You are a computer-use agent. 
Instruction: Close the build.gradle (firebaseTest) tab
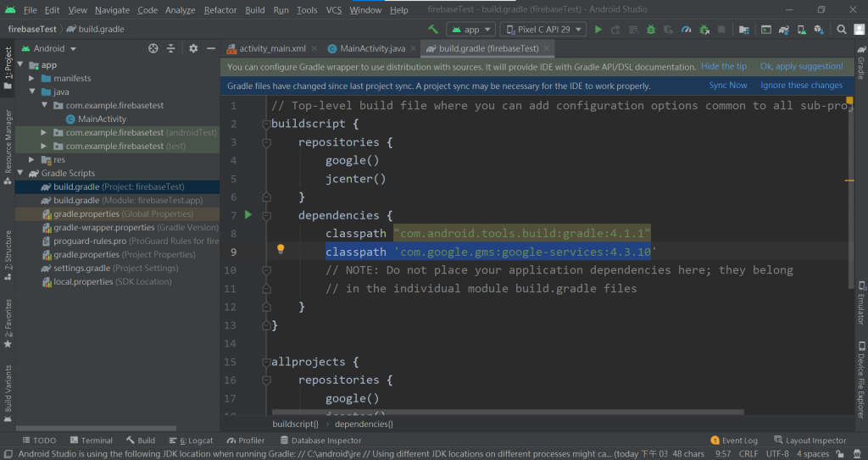547,49
